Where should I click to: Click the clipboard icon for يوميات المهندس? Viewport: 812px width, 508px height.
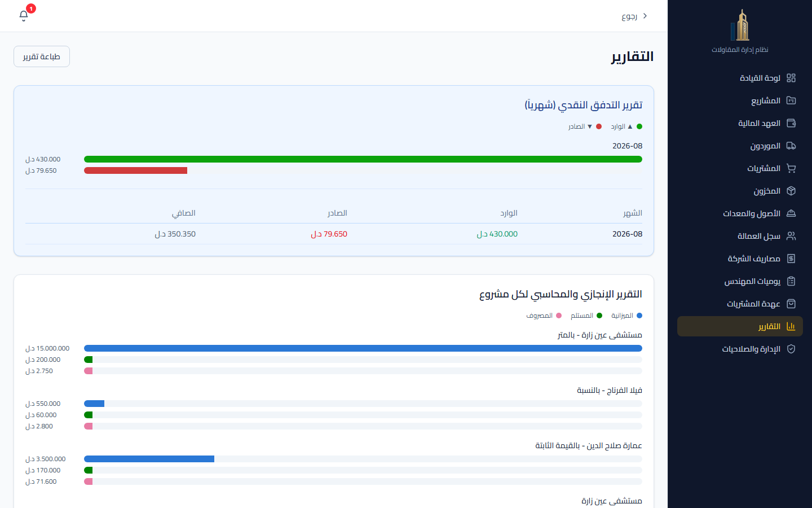[791, 281]
